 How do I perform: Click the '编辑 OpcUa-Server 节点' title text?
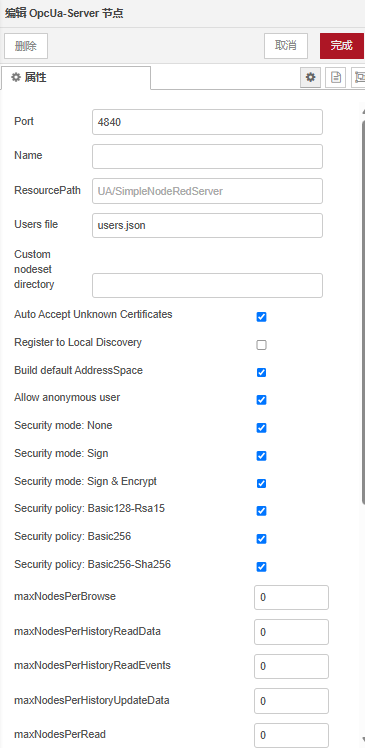(64, 13)
